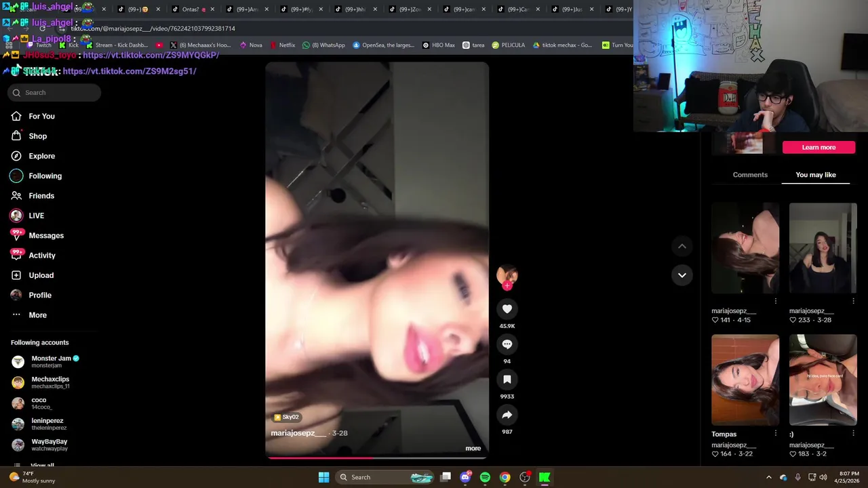Click the Learn more button
Image resolution: width=868 pixels, height=488 pixels.
818,147
